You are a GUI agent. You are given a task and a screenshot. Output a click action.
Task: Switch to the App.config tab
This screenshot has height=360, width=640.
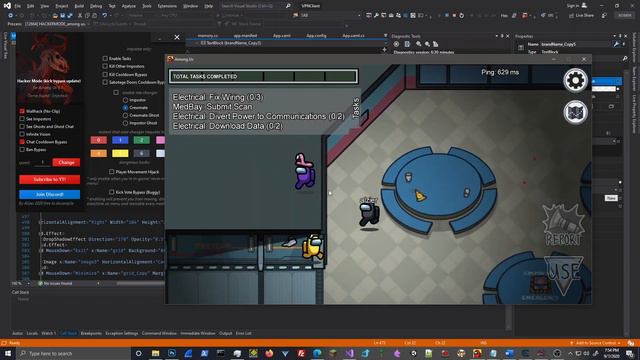(x=316, y=36)
